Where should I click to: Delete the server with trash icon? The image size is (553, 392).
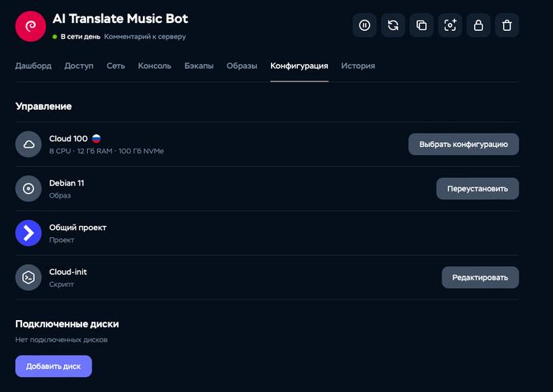click(506, 25)
